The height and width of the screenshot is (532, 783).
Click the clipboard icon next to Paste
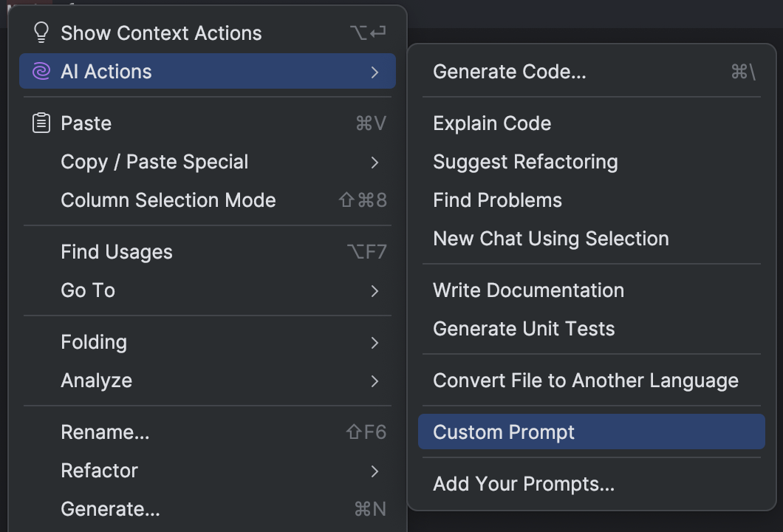[x=41, y=123]
